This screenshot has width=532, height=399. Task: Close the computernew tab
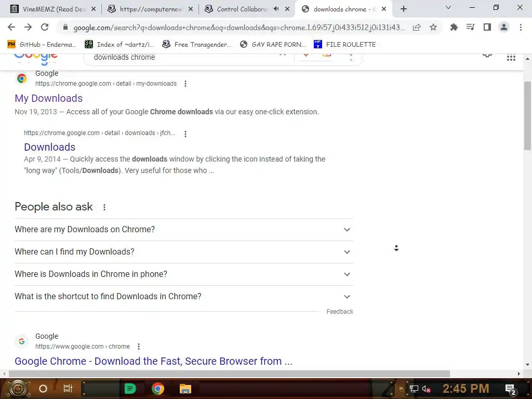click(191, 9)
